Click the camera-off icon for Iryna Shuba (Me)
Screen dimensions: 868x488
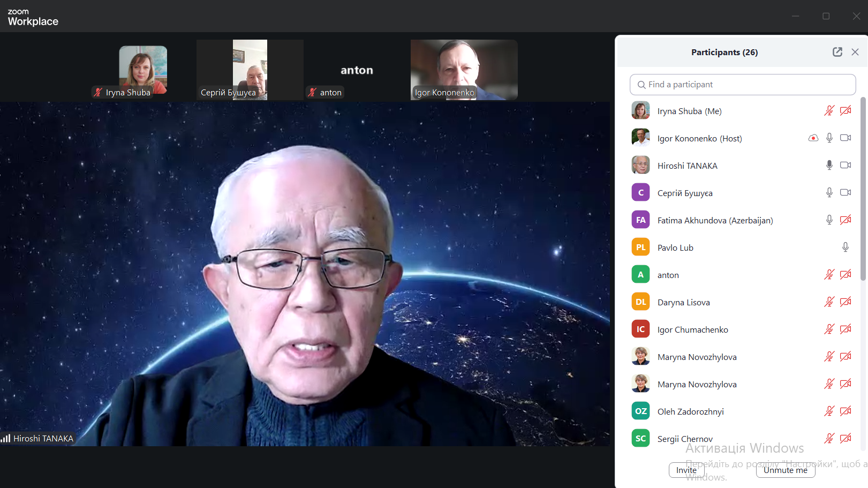(846, 111)
